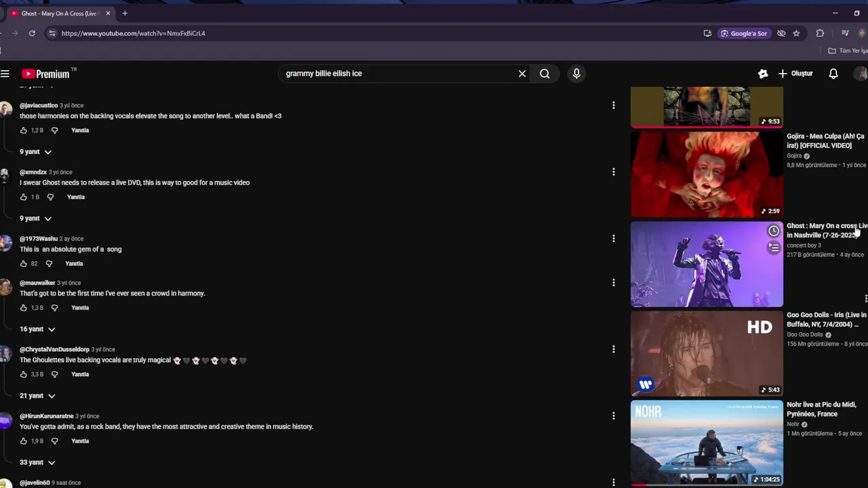Open browser extensions puzzle icon
This screenshot has width=868, height=488.
(x=820, y=33)
